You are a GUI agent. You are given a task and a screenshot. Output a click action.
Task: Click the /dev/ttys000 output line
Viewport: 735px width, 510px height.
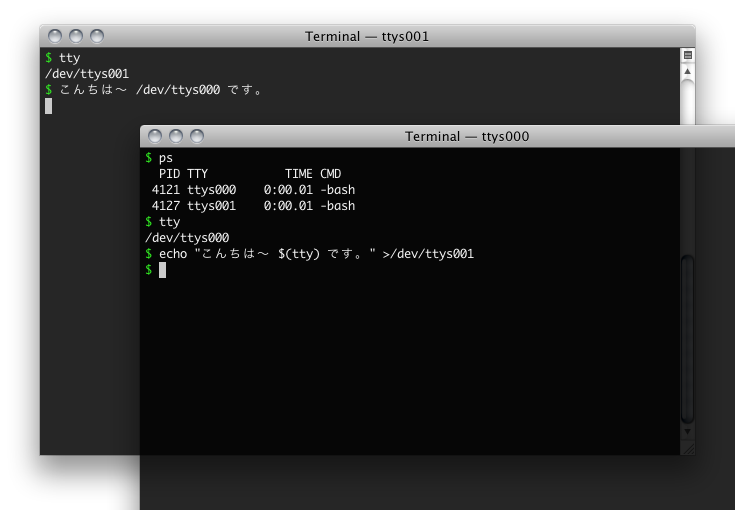[x=187, y=238]
